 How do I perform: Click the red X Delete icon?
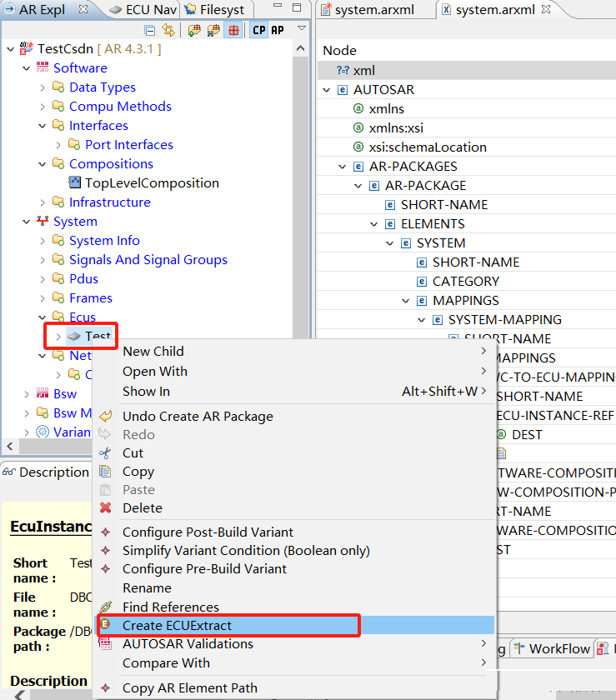point(105,508)
